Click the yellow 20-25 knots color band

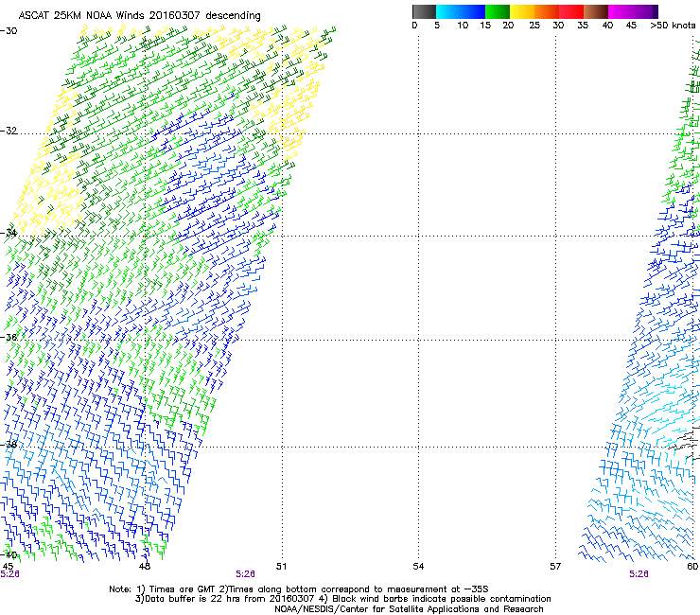pos(522,11)
